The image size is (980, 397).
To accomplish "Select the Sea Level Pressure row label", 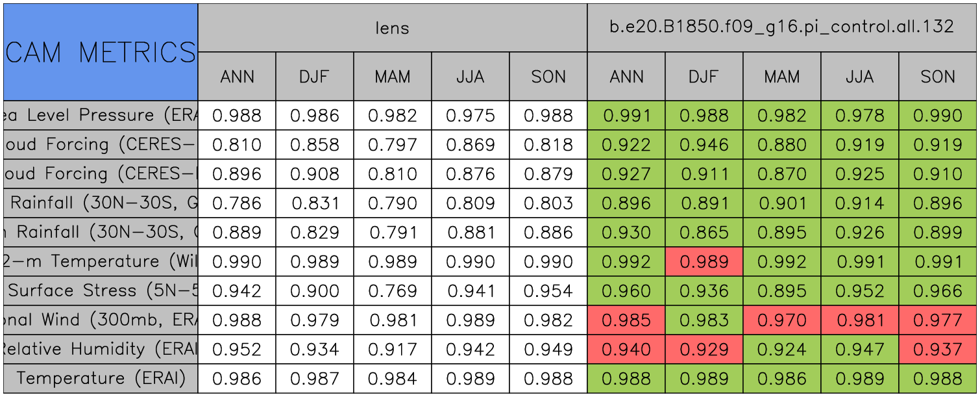I will [x=101, y=116].
